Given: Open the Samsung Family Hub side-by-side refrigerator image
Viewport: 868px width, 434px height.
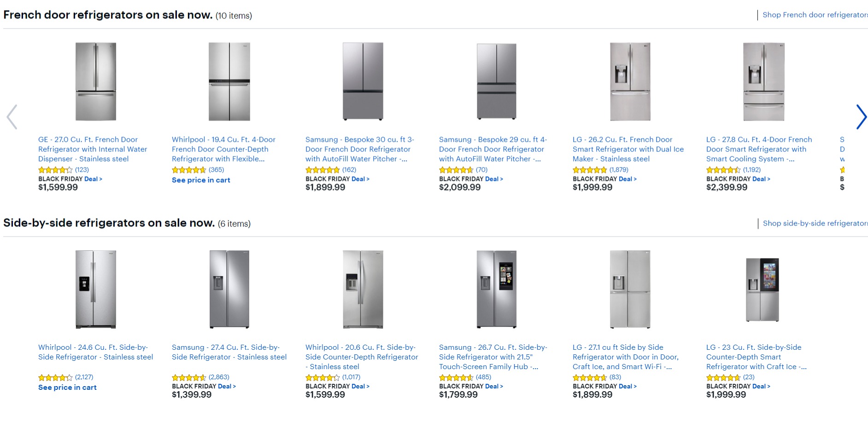Looking at the screenshot, I should coord(497,289).
